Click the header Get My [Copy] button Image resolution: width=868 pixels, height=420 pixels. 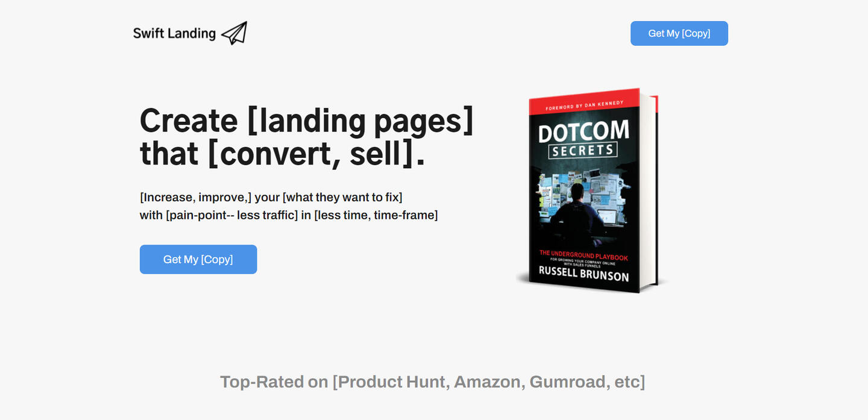(679, 33)
